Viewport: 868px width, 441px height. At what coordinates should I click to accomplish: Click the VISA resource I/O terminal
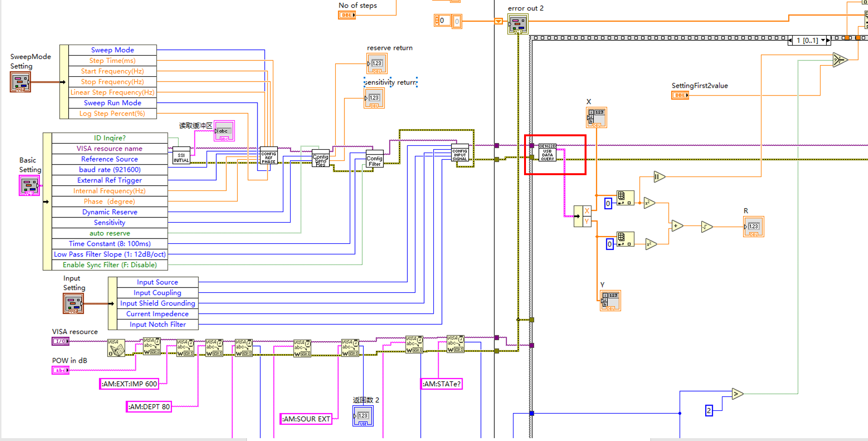tap(61, 341)
